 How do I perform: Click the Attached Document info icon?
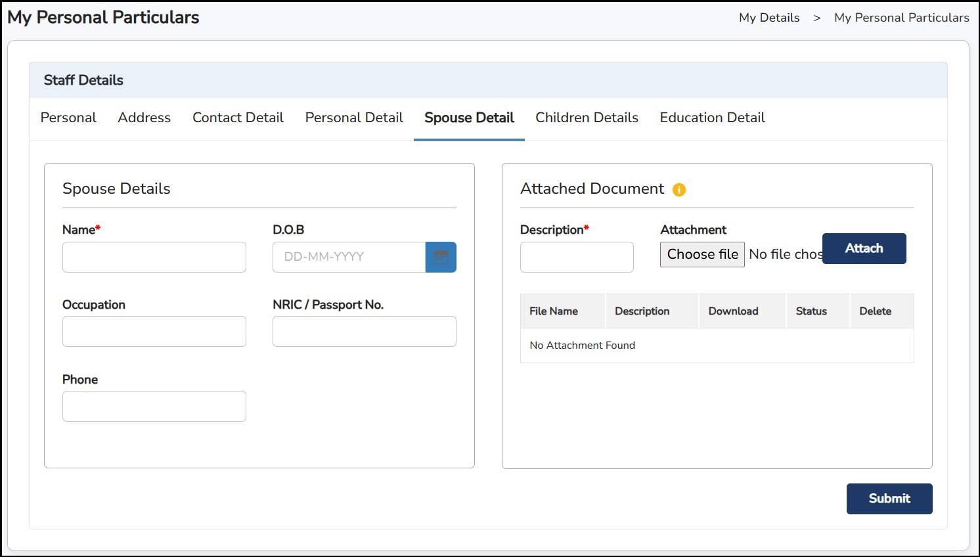tap(679, 190)
